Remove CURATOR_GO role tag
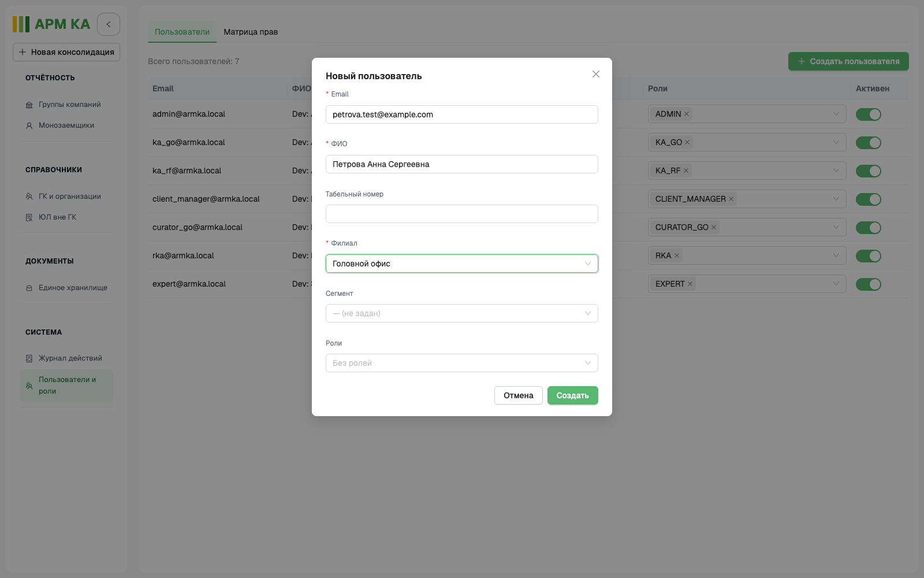Screen dimensions: 924x578 coord(714,227)
